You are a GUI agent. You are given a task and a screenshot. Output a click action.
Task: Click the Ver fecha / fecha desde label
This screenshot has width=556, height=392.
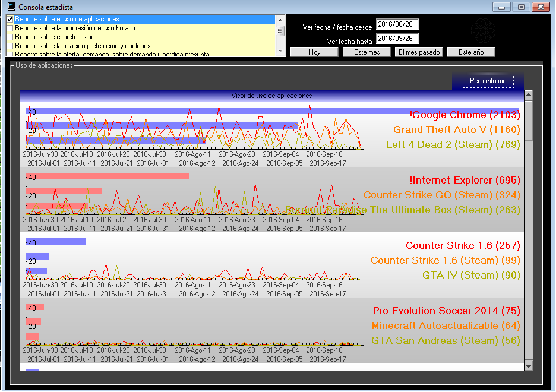point(337,27)
